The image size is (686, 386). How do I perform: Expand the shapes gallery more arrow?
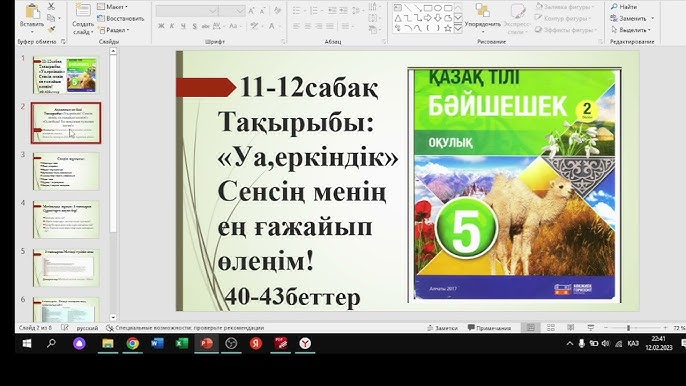pyautogui.click(x=458, y=28)
